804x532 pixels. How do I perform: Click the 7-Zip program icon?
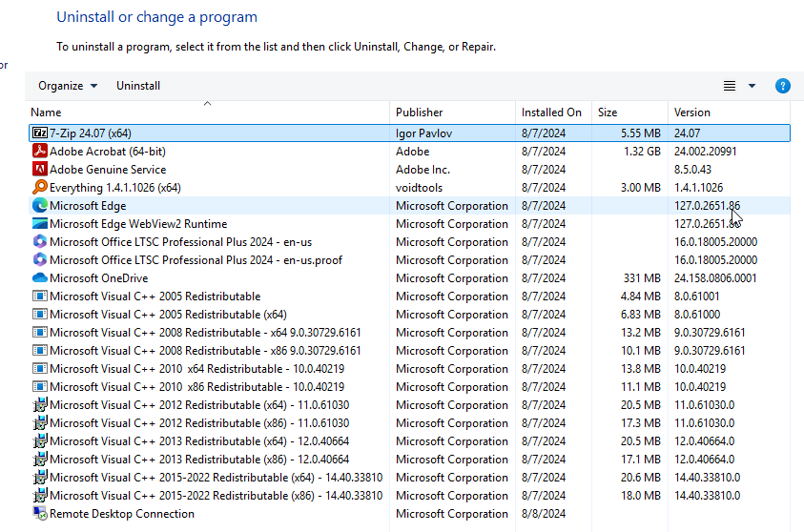[x=40, y=133]
